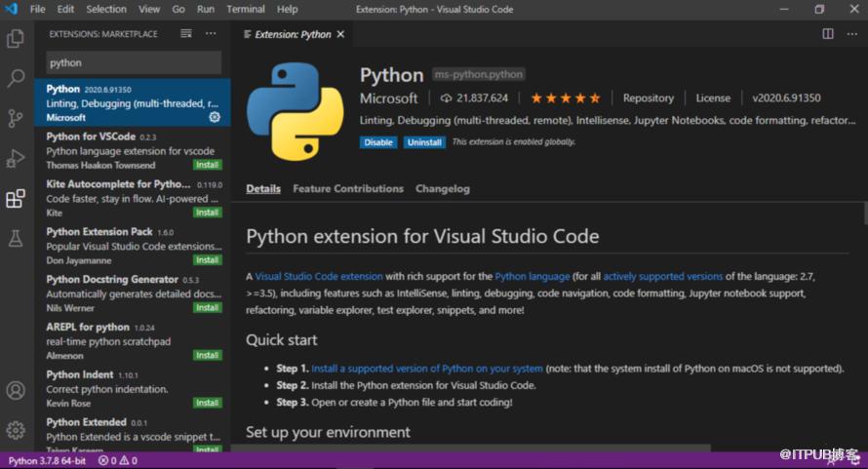Viewport: 868px width, 469px height.
Task: Click the download count 21,837,624
Action: pos(474,98)
